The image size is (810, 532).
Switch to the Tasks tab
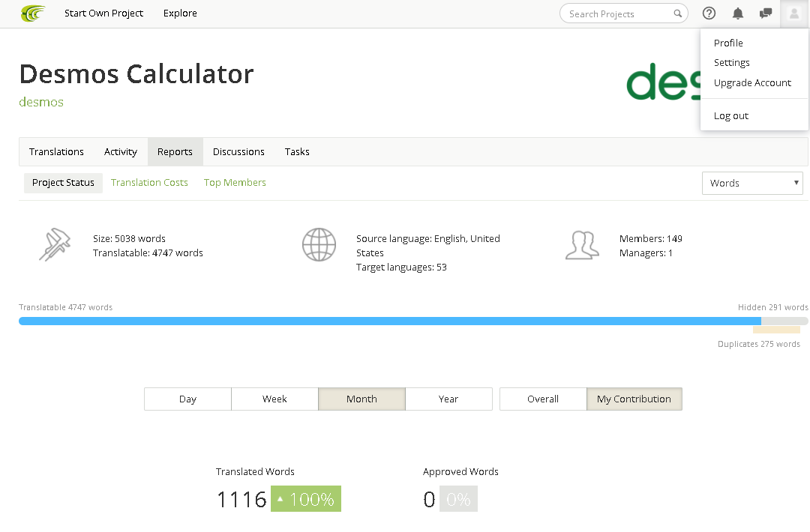point(297,151)
